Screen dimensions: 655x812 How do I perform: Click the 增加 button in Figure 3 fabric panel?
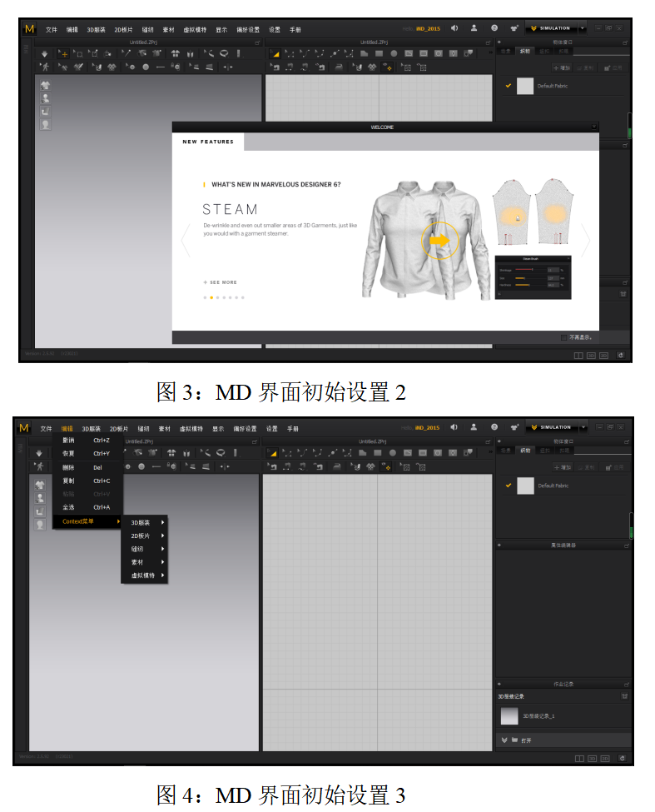561,67
